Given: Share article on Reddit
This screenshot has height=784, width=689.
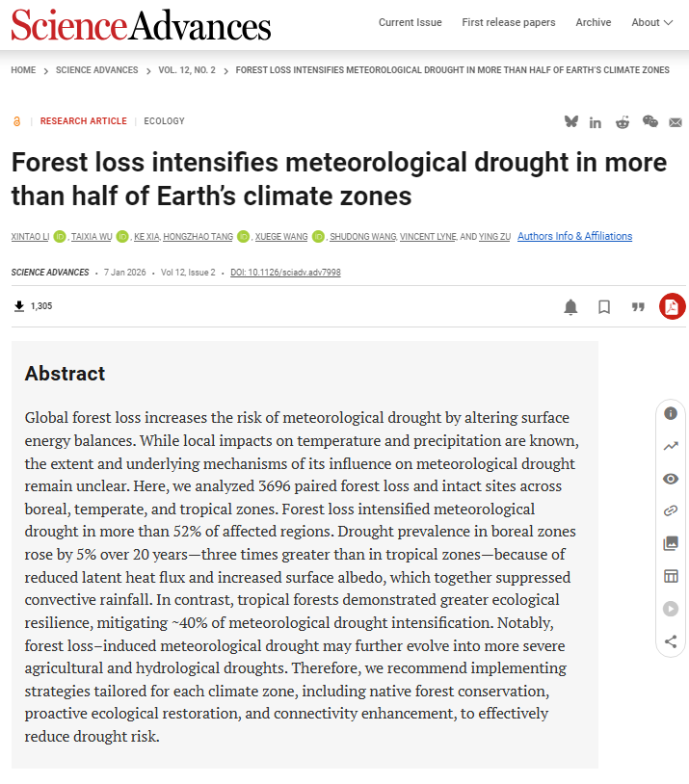Looking at the screenshot, I should (x=623, y=121).
